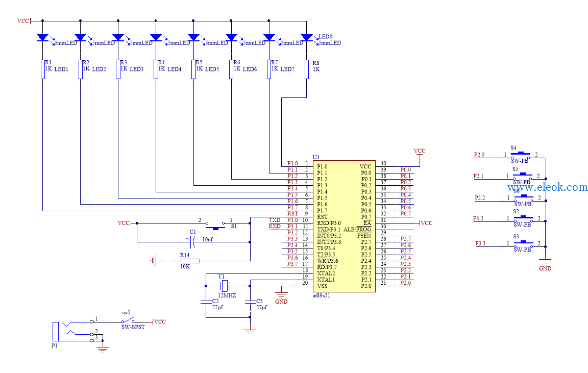Click the U1 designator label

(x=316, y=157)
